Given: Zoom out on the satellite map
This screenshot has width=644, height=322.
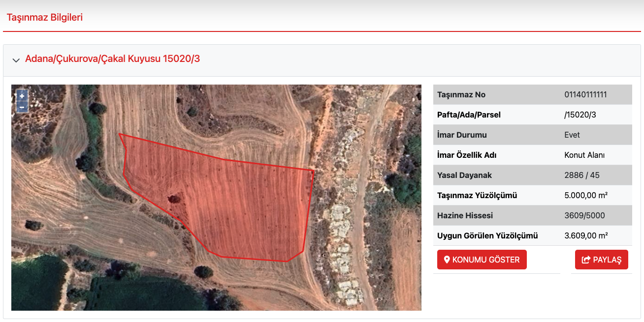Looking at the screenshot, I should click(x=22, y=107).
